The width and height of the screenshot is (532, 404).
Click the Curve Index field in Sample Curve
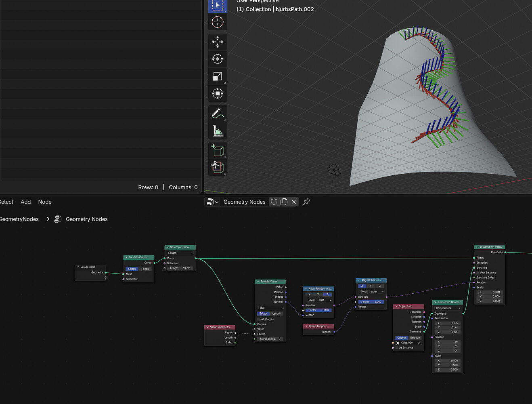270,339
